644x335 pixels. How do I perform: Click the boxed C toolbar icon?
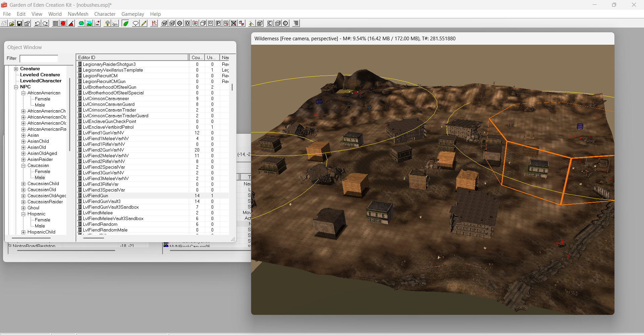tap(270, 23)
